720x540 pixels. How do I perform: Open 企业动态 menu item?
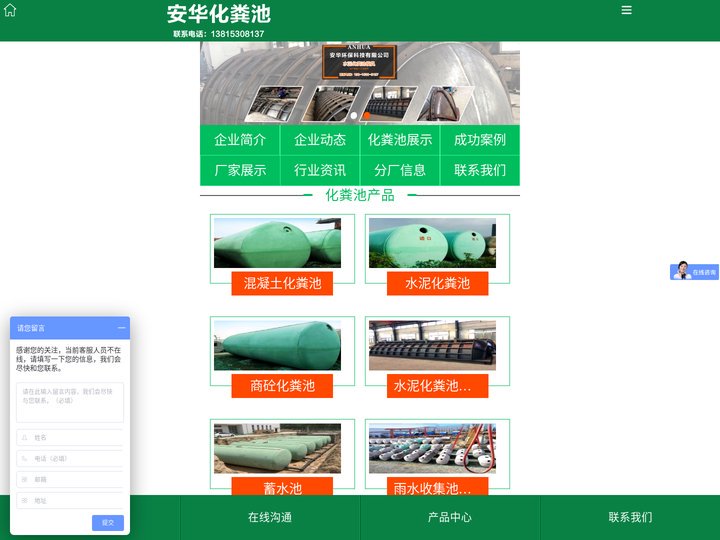pyautogui.click(x=320, y=140)
